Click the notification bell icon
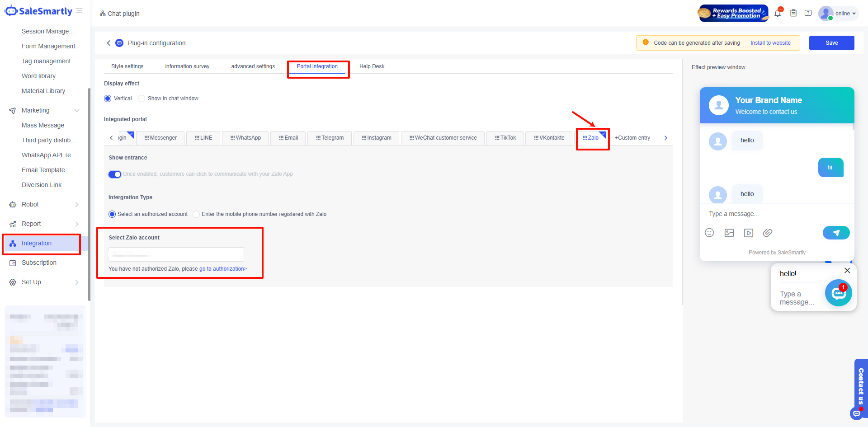868x427 pixels. tap(778, 14)
